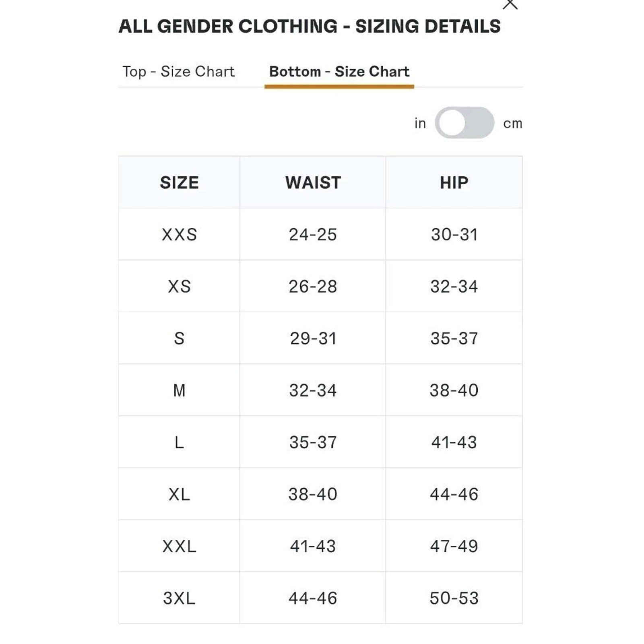Click the 3XL size cell
Image resolution: width=644 pixels, height=644 pixels.
coord(179,598)
